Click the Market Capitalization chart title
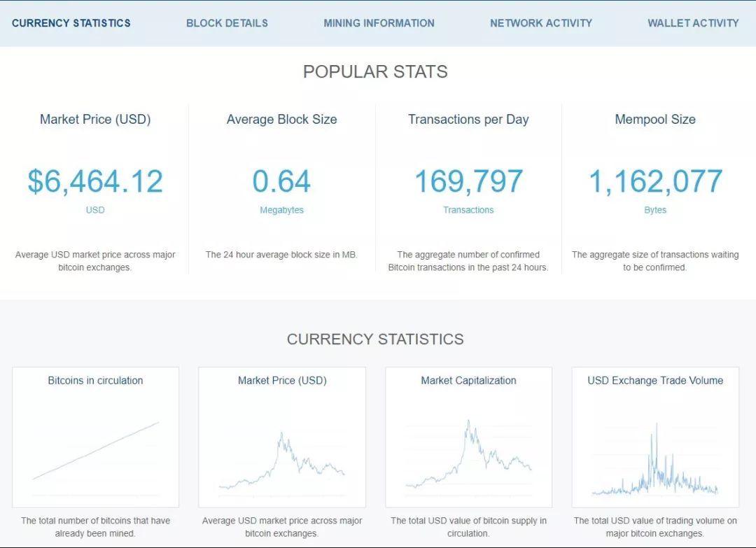The height and width of the screenshot is (548, 756). pyautogui.click(x=468, y=381)
